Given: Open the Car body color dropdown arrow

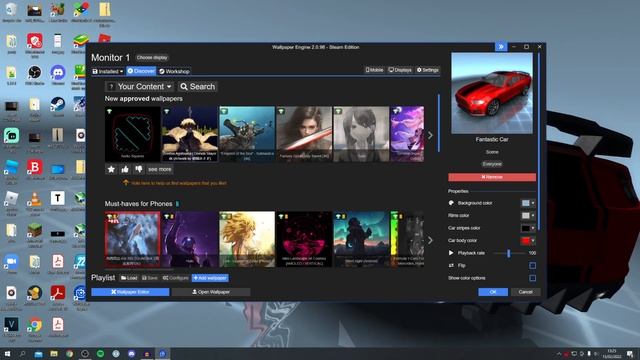Looking at the screenshot, I should [533, 240].
